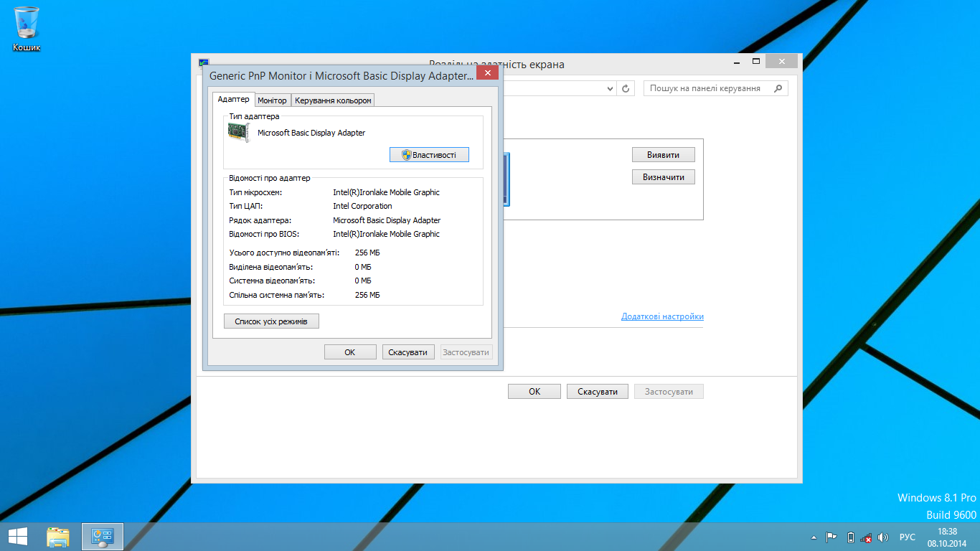Open the Recycle Bin (Кошик) desktop icon

coord(27,29)
